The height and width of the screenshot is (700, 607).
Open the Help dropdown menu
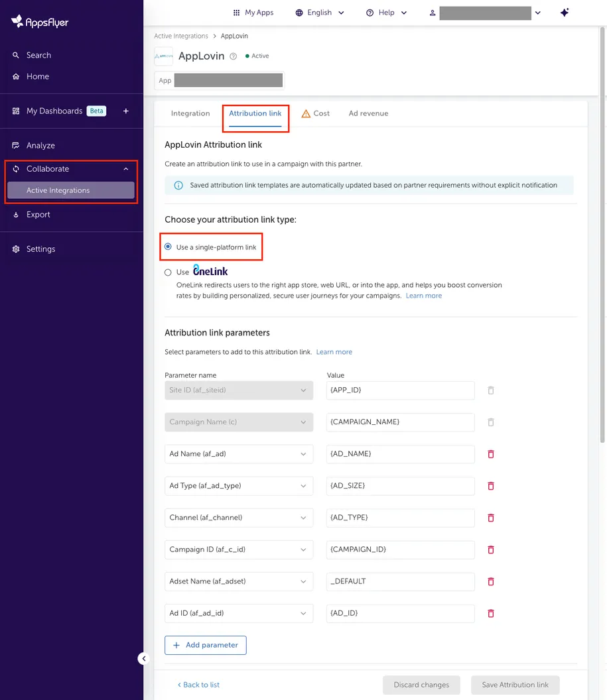pyautogui.click(x=387, y=12)
